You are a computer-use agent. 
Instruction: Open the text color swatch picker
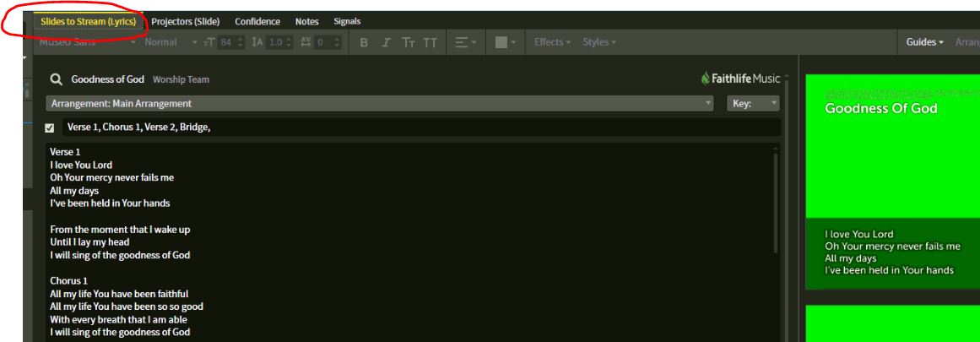tap(500, 42)
